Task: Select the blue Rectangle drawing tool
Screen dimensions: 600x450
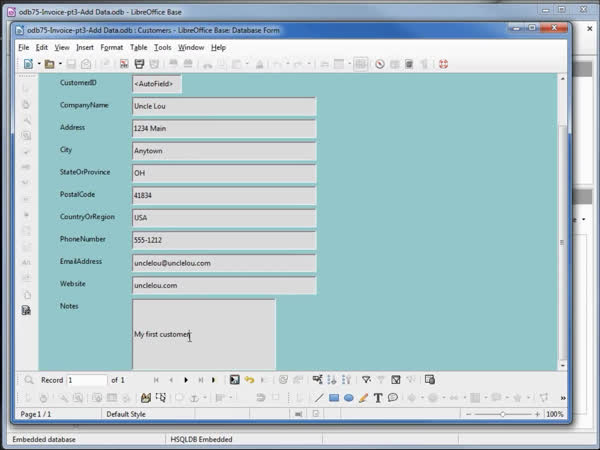Action: point(334,398)
